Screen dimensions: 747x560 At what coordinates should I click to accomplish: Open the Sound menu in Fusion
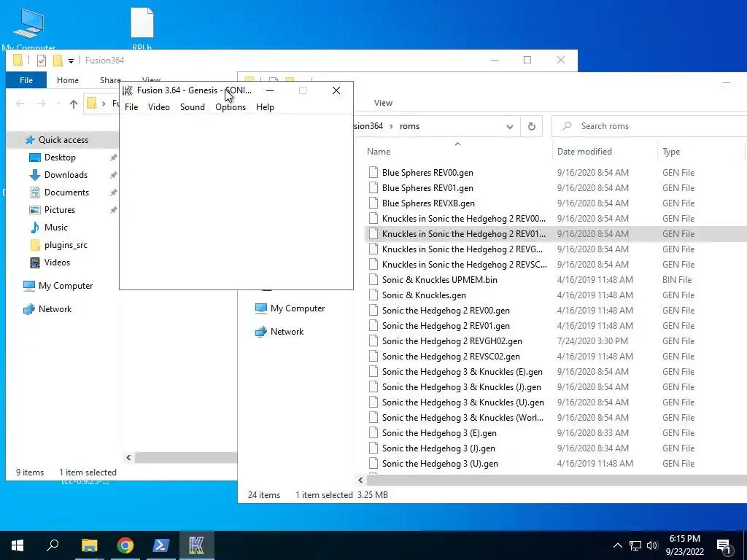pos(193,107)
